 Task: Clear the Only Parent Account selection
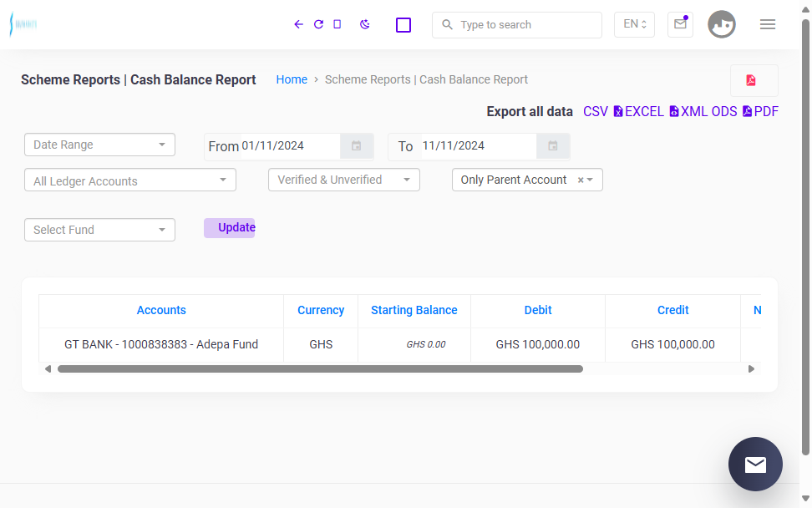[581, 180]
